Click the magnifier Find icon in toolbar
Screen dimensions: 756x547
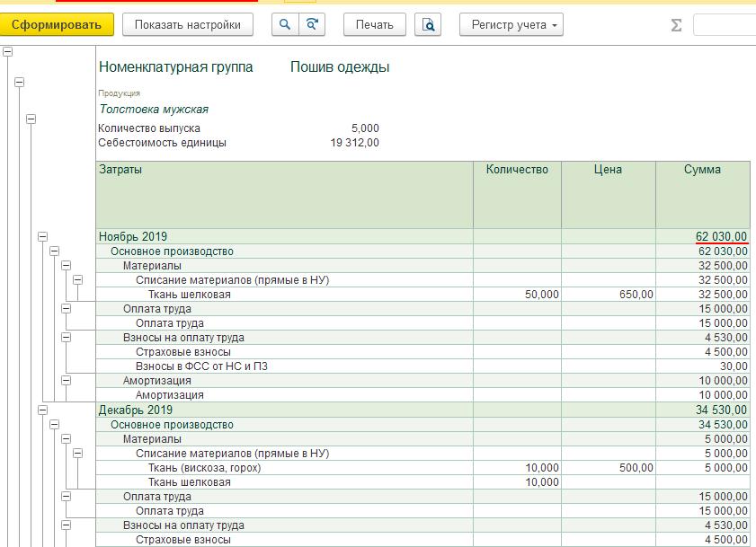285,24
